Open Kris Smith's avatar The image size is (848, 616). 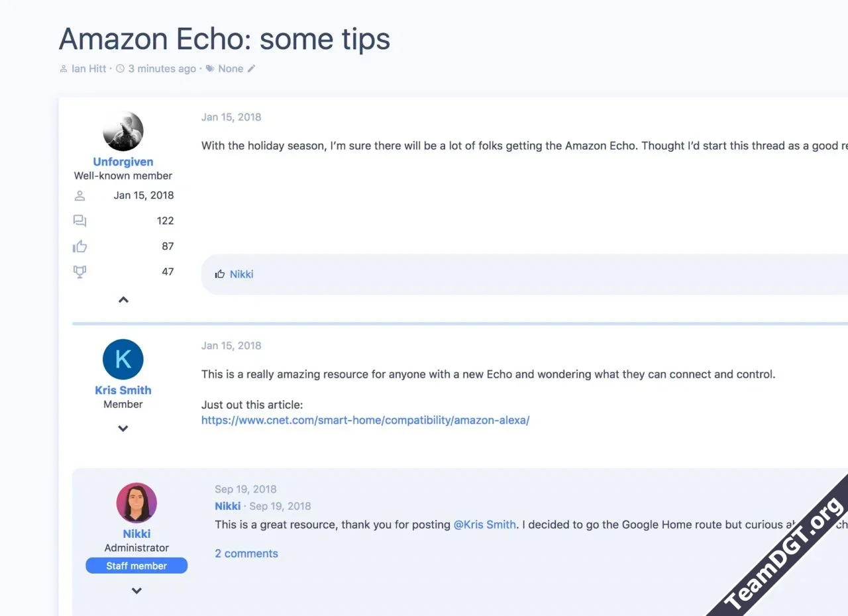[x=123, y=360]
